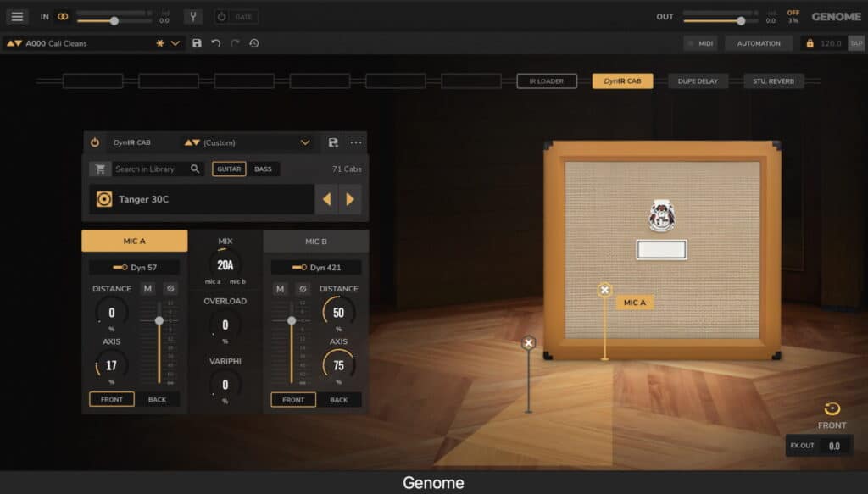Screen dimensions: 868x494
Task: Select the previous cabinet arrow
Action: tap(326, 199)
